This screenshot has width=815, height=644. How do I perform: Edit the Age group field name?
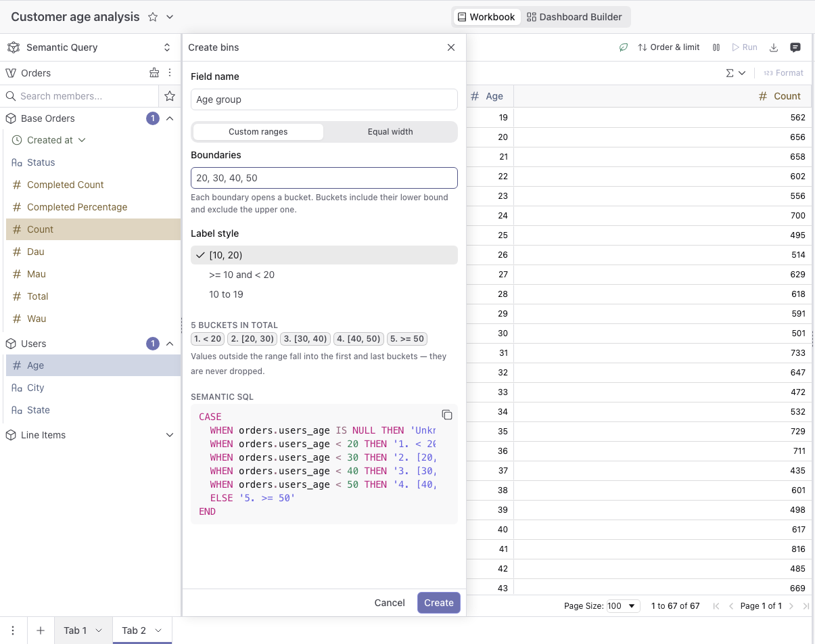[324, 99]
